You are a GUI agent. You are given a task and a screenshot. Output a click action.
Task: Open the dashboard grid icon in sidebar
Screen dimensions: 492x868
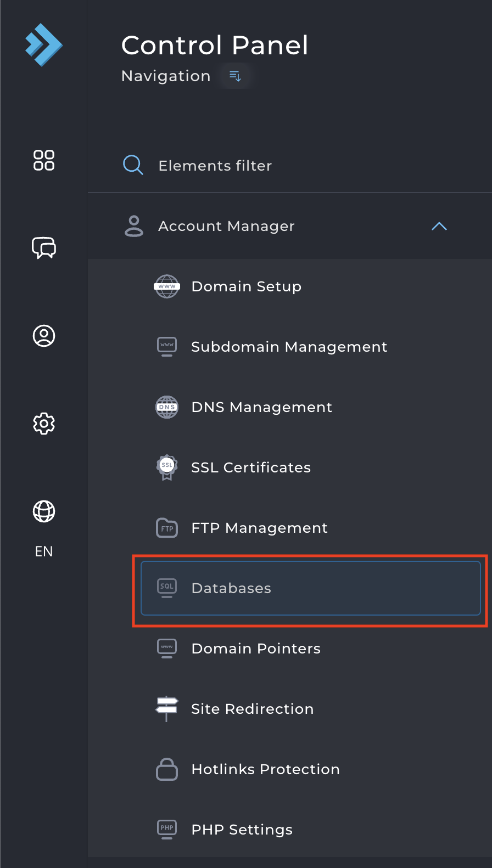pos(44,160)
